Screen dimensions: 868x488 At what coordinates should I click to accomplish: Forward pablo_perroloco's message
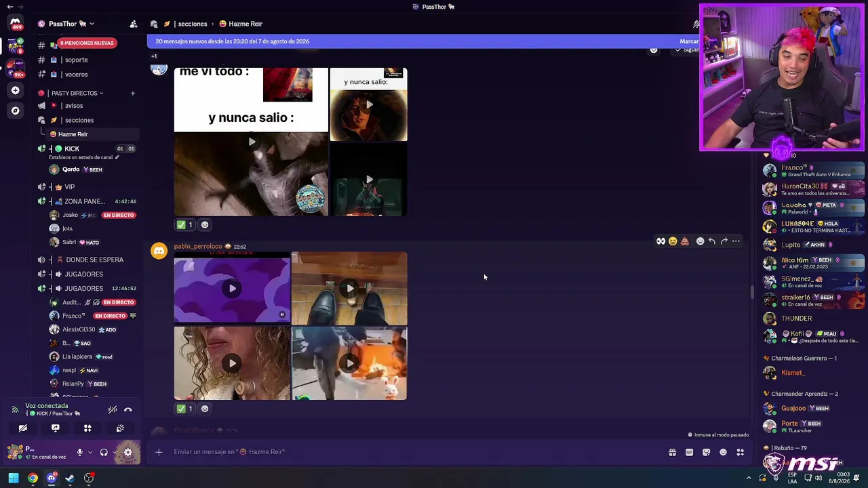(x=724, y=241)
